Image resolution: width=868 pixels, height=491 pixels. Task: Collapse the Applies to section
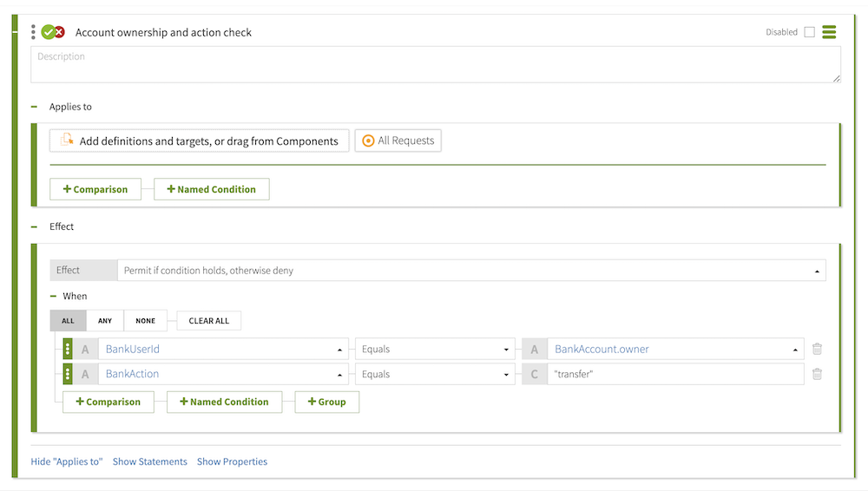point(35,107)
